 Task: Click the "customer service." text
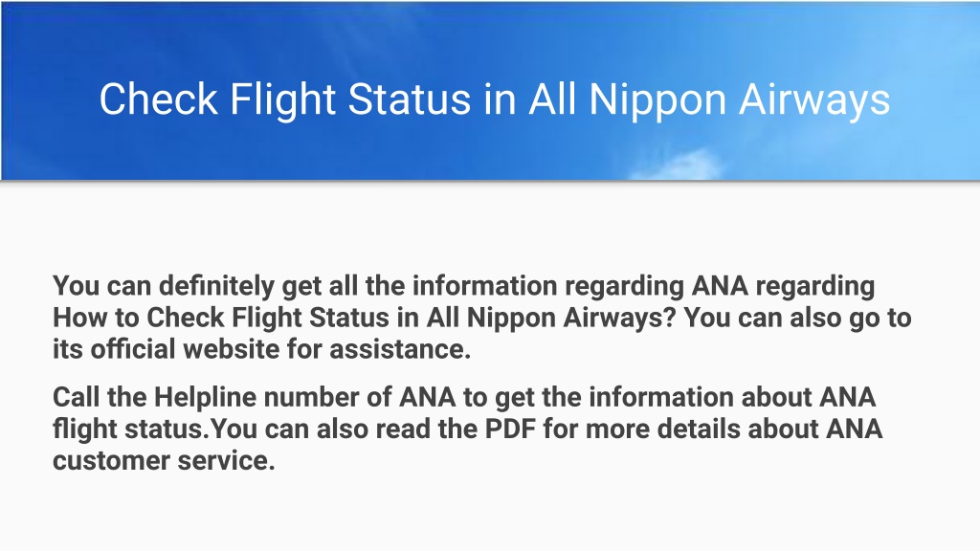[164, 460]
